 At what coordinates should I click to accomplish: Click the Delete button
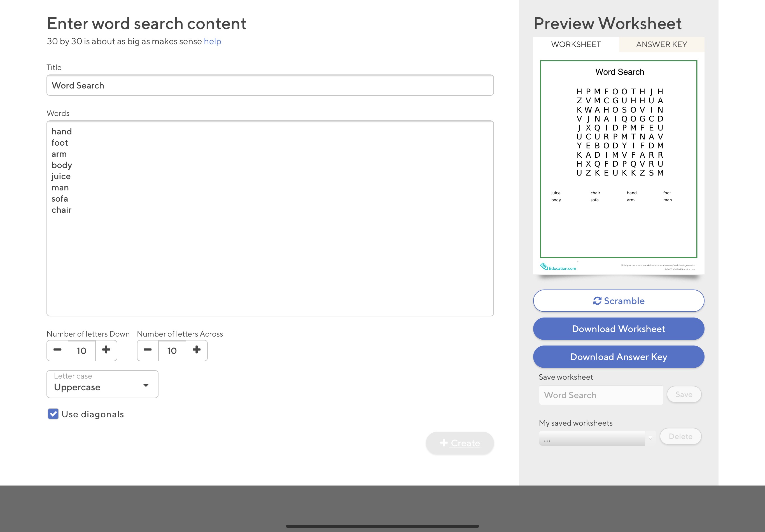[680, 437]
